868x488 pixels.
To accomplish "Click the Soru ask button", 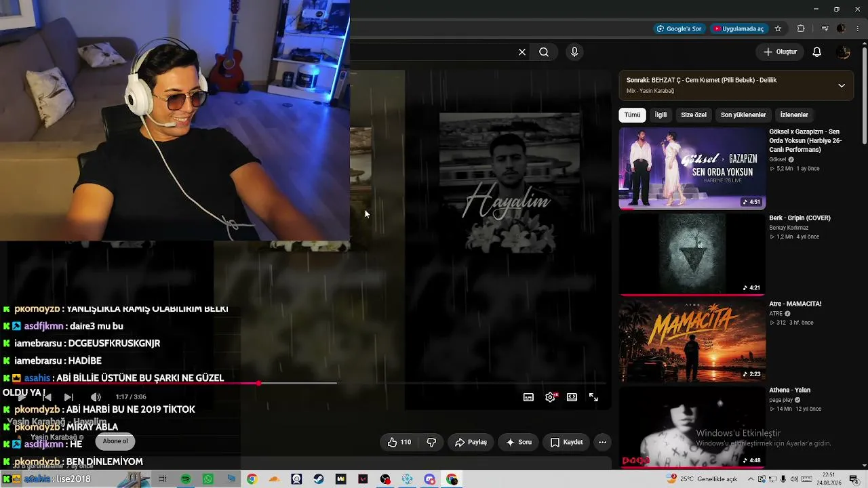I will coord(519,443).
